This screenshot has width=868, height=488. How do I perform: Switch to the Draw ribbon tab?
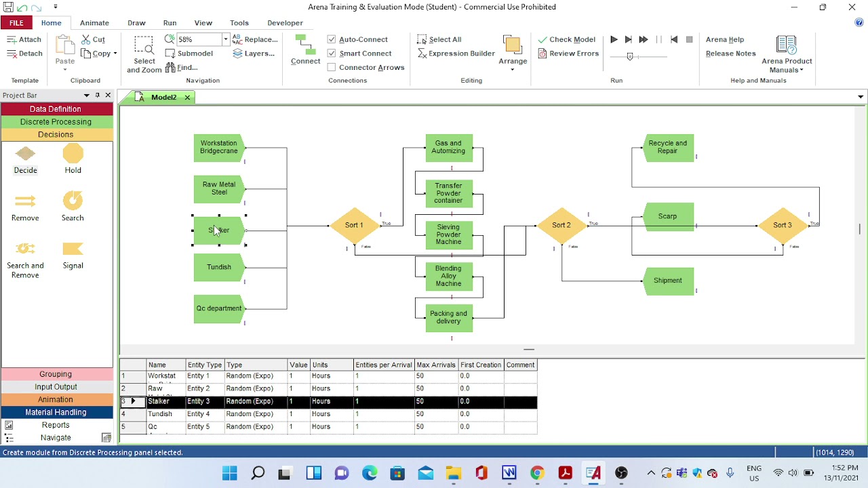[136, 23]
